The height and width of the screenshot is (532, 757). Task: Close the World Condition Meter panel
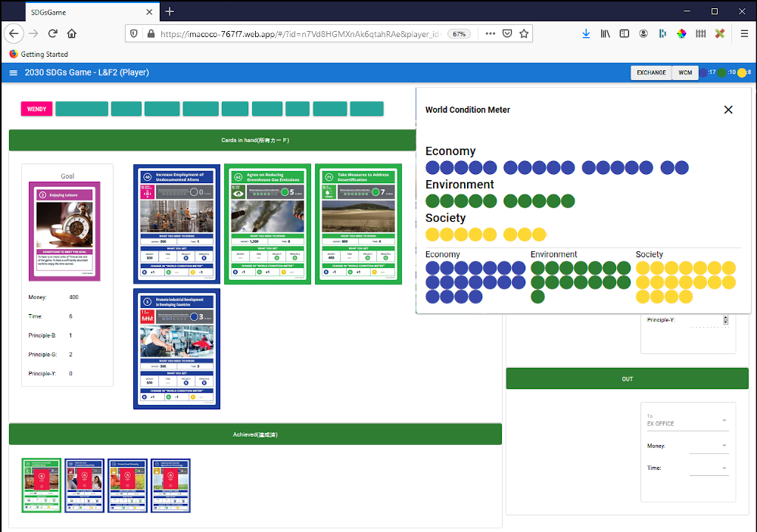pyautogui.click(x=728, y=110)
